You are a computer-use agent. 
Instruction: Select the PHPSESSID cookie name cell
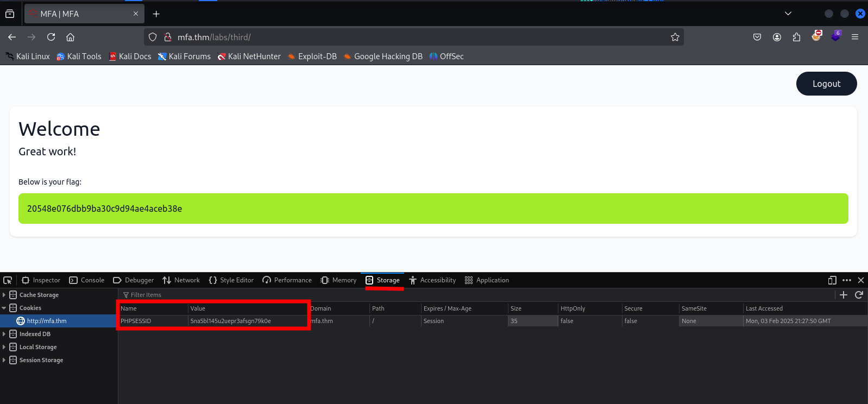point(153,321)
